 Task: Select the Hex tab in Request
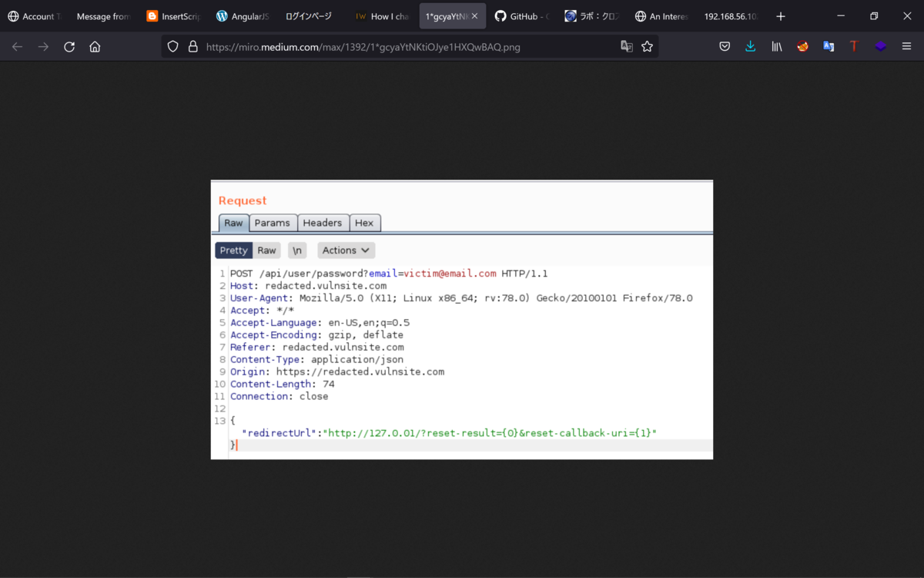(364, 223)
